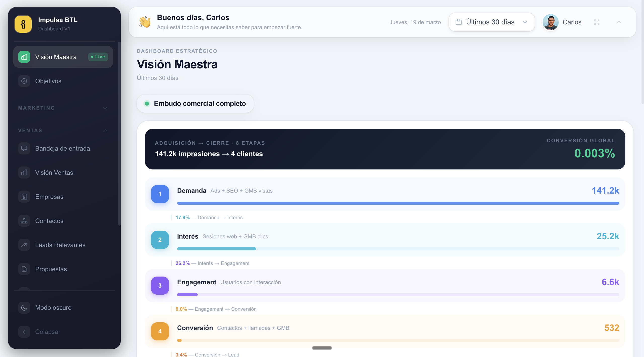
Task: Toggle the Embudo comercial completo filter
Action: 195,103
